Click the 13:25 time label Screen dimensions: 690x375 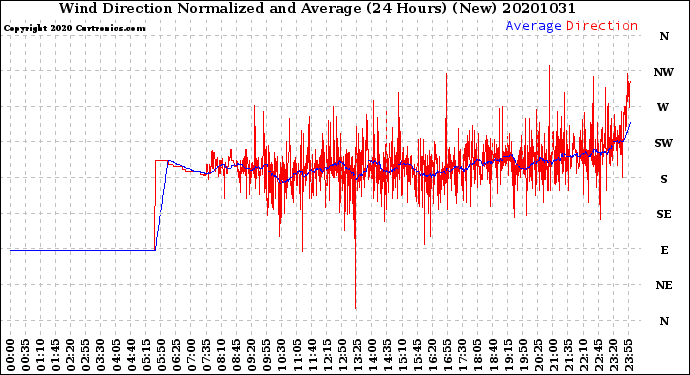pos(357,355)
